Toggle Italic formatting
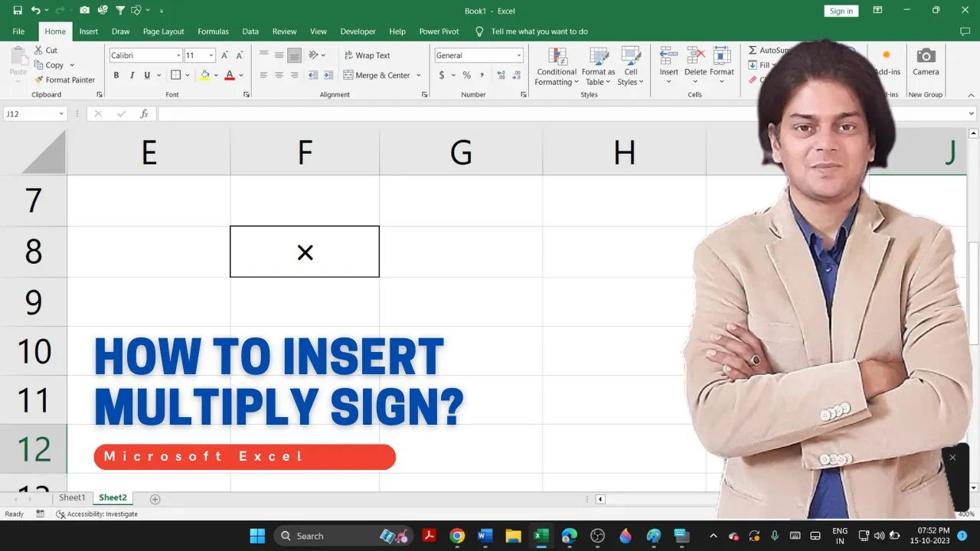Screen dimensions: 980x551 pyautogui.click(x=132, y=75)
